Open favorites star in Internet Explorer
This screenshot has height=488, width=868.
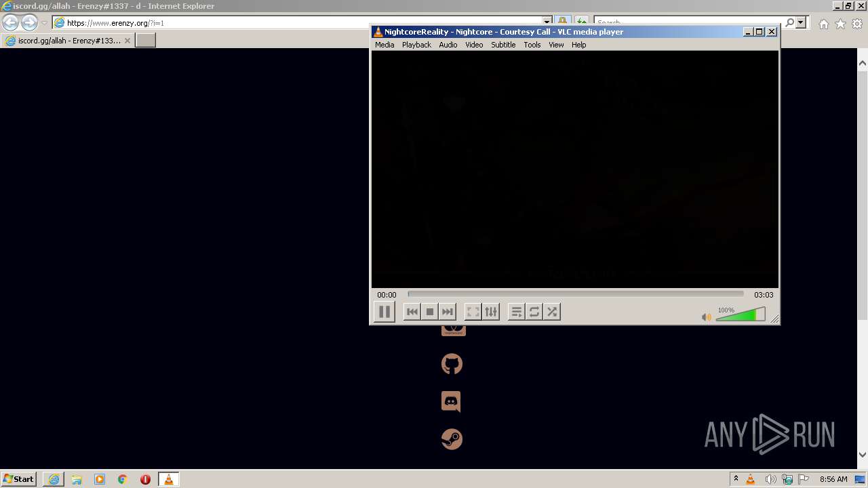tap(840, 24)
